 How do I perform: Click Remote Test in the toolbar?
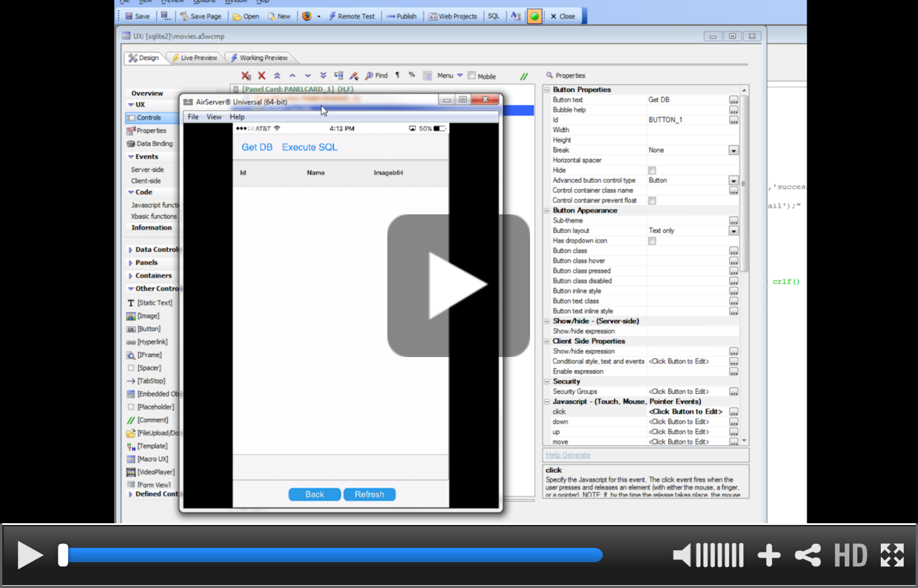(351, 16)
